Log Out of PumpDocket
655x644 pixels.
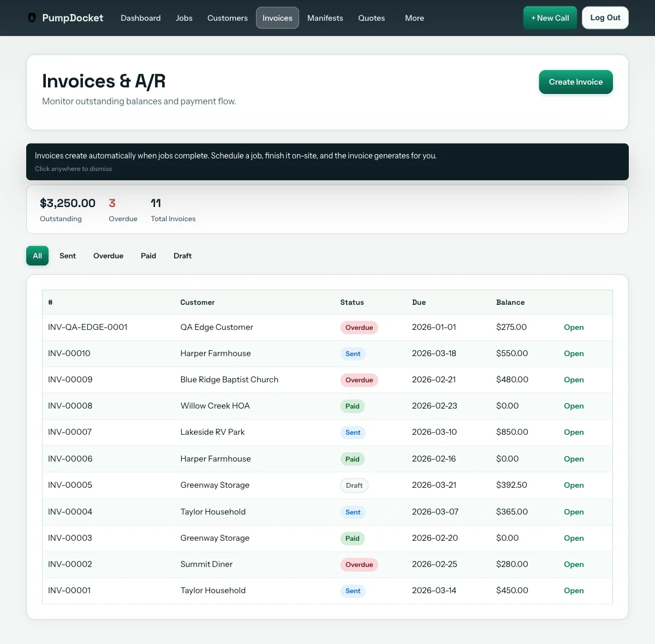pos(605,17)
